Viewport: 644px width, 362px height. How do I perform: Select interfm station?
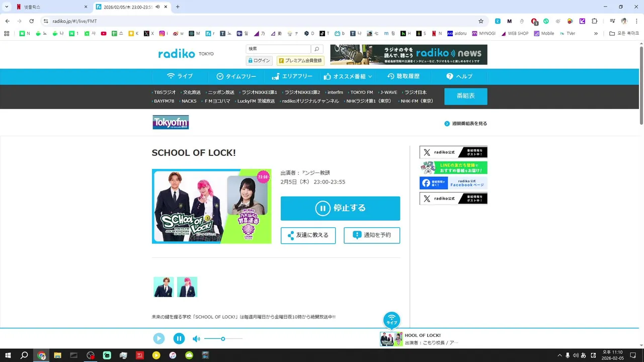(335, 93)
